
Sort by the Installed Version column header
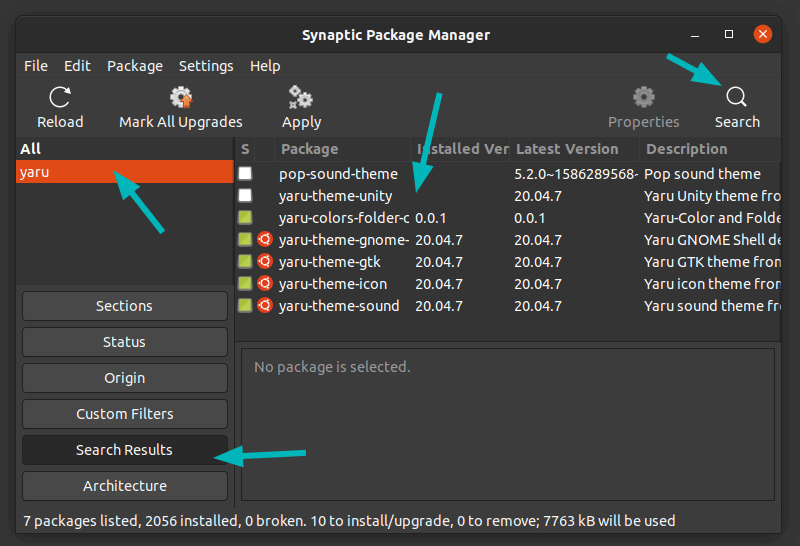click(x=461, y=149)
